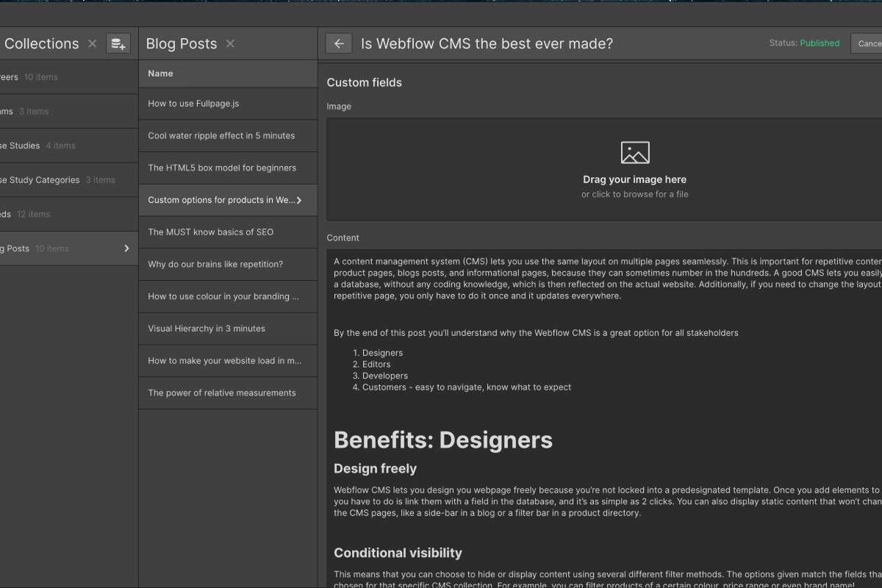The image size is (882, 588).
Task: Click the 'Design freely' subheading
Action: (x=375, y=469)
